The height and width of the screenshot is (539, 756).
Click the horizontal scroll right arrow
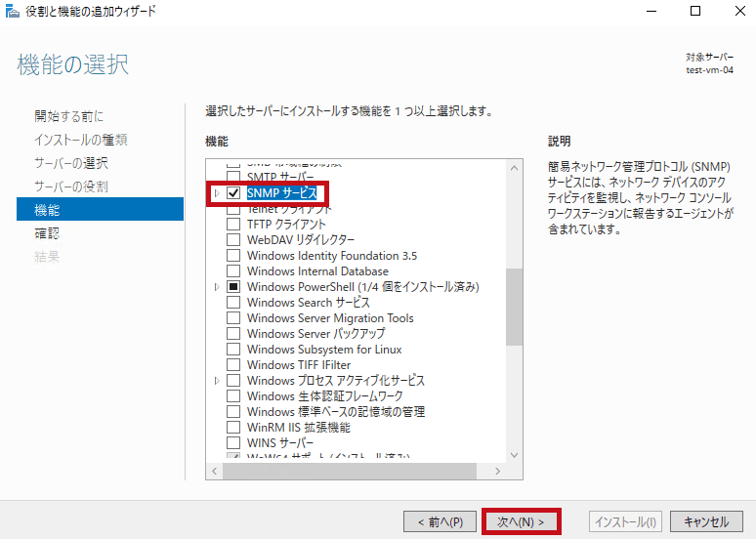coord(497,471)
